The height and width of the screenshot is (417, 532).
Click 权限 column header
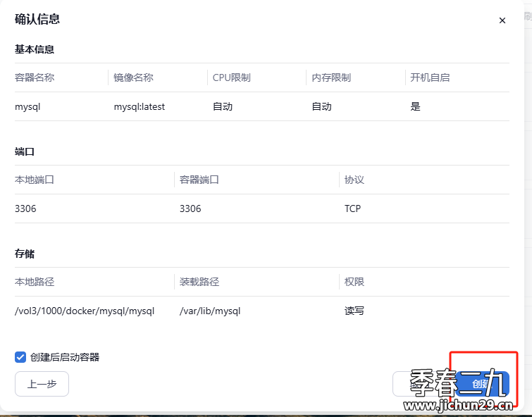pyautogui.click(x=354, y=282)
